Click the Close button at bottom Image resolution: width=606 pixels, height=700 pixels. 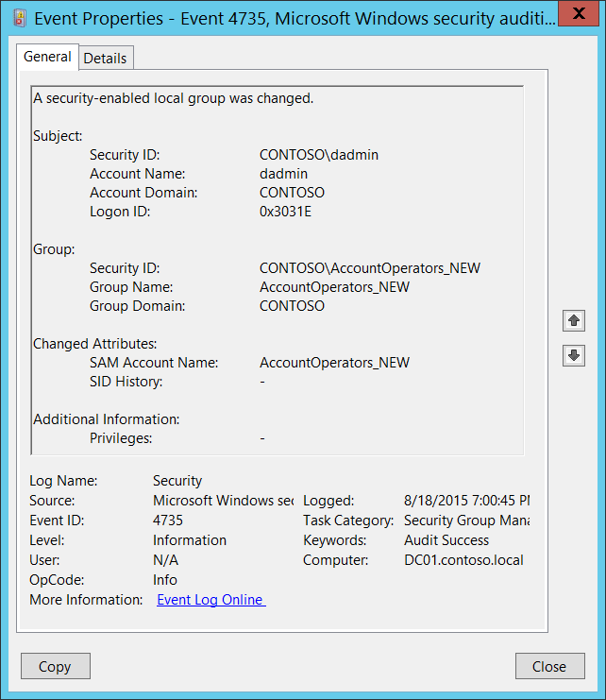(x=548, y=666)
